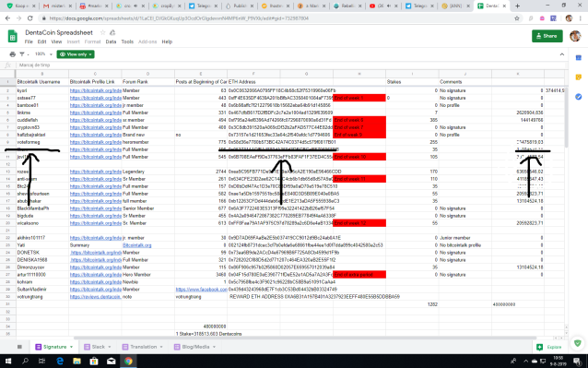Image resolution: width=588 pixels, height=368 pixels.
Task: Bookmark this page with star icon
Action: pyautogui.click(x=517, y=18)
